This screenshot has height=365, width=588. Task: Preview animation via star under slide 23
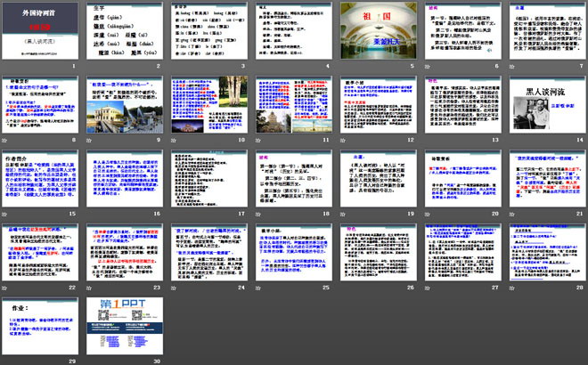(x=89, y=288)
